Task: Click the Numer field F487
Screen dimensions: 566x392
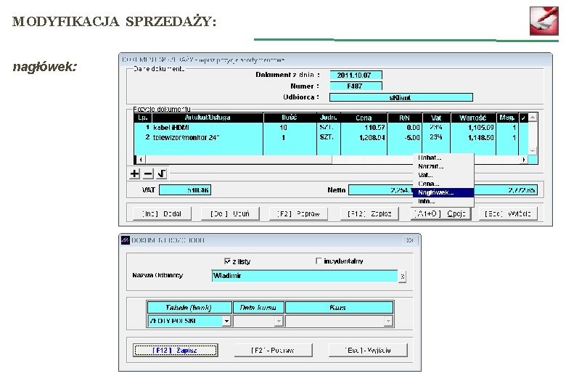Action: 356,86
